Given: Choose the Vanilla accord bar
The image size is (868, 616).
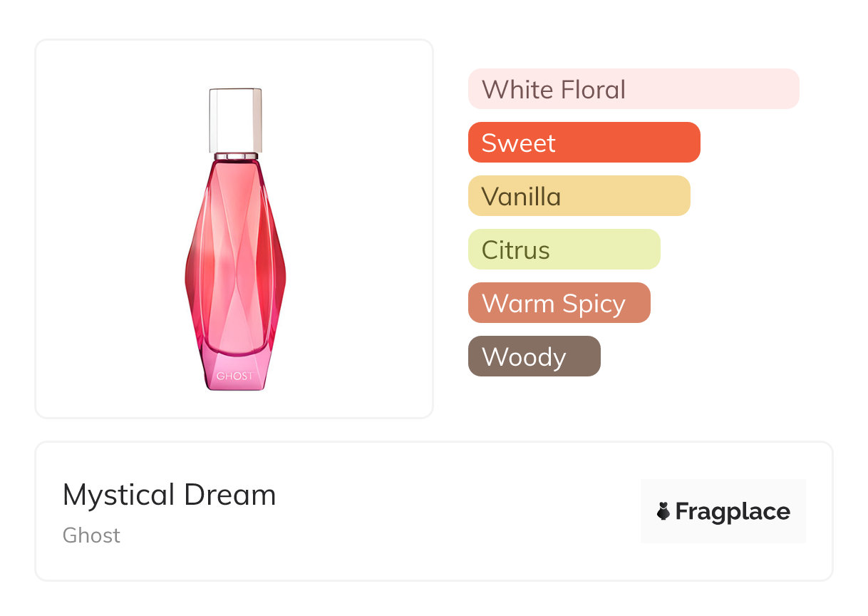Looking at the screenshot, I should pyautogui.click(x=579, y=196).
